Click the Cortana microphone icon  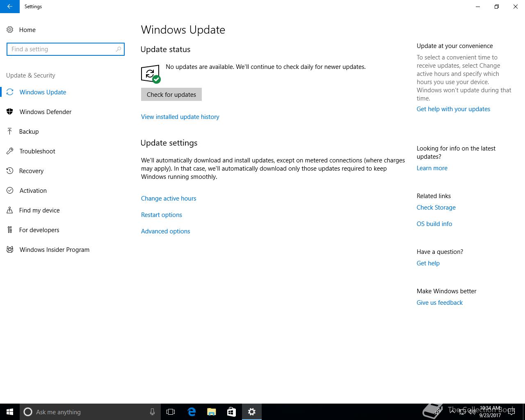click(152, 412)
